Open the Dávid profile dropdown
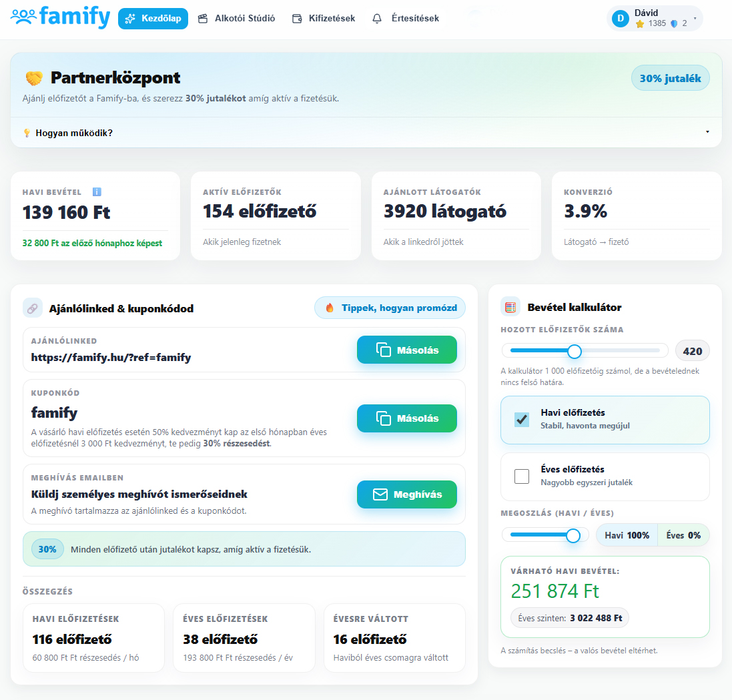732x700 pixels. 695,18
